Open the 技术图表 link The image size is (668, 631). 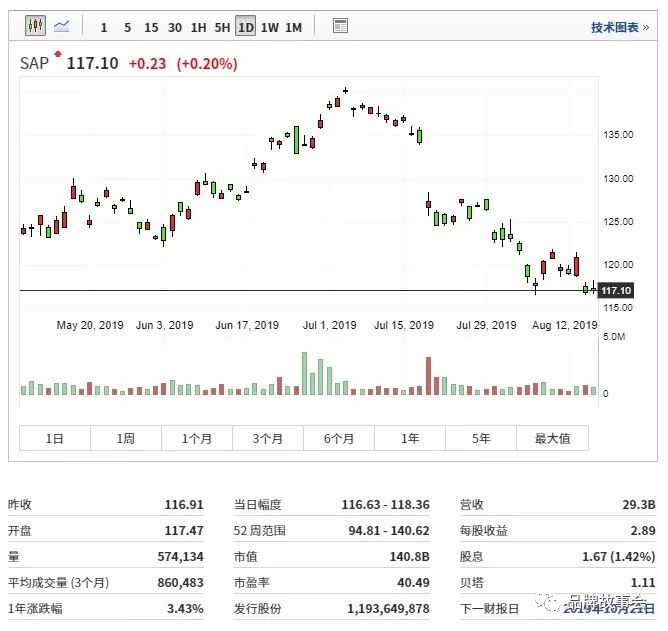click(x=620, y=28)
